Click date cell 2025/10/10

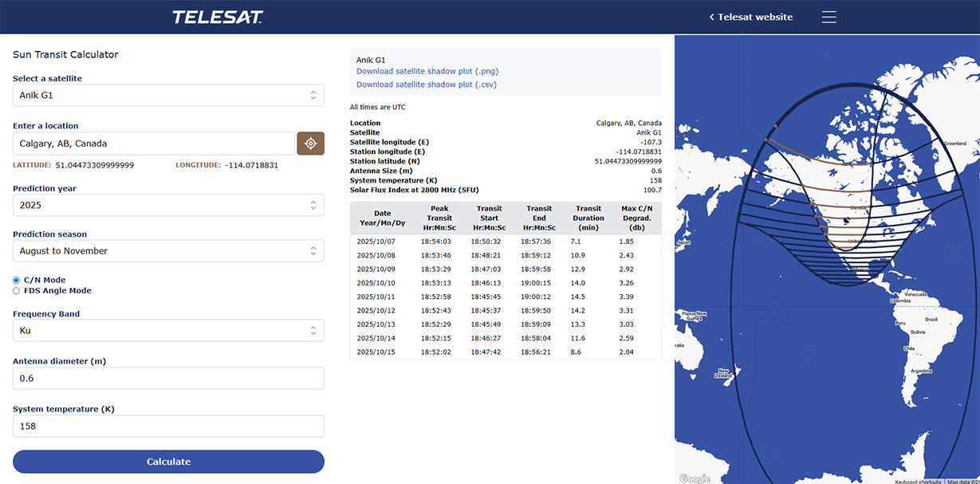click(x=376, y=283)
